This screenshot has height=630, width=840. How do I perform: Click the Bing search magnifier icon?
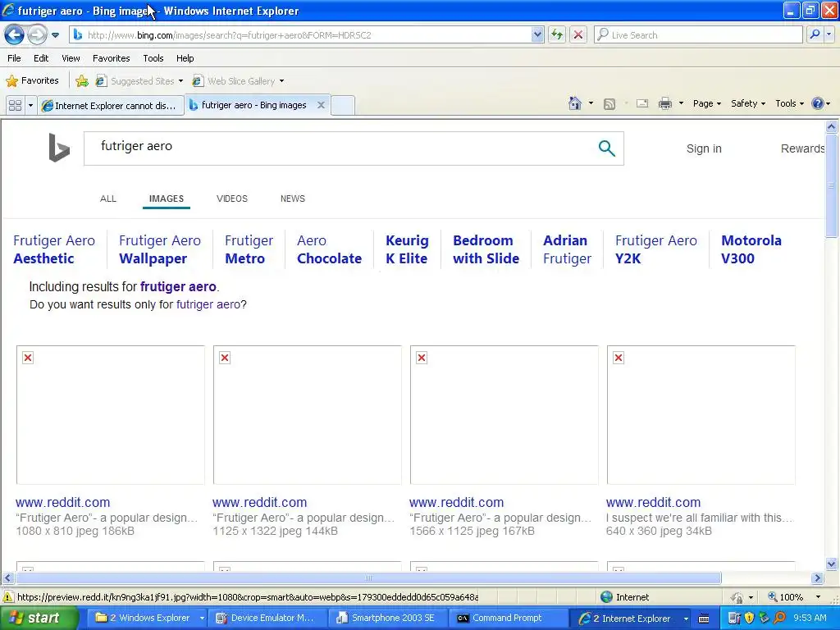pos(606,148)
